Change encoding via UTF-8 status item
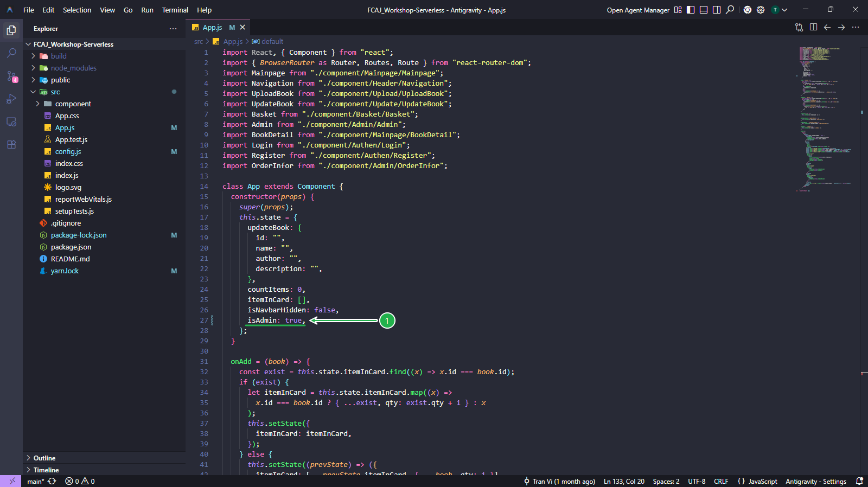Image resolution: width=868 pixels, height=487 pixels. 697,481
